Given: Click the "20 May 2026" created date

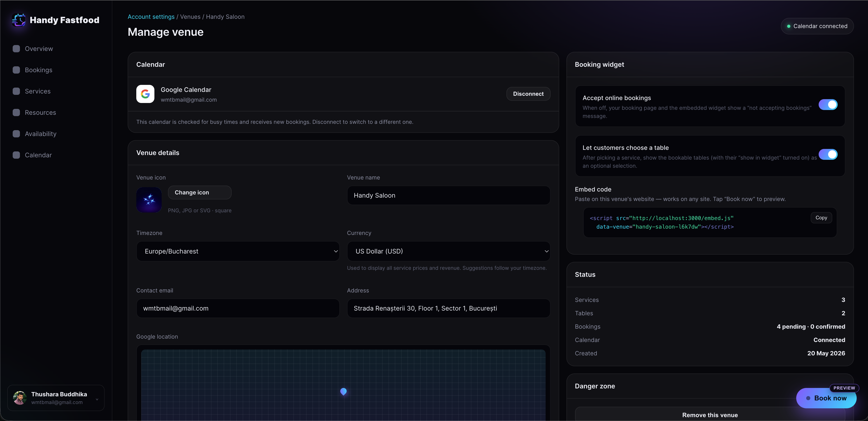Looking at the screenshot, I should tap(826, 353).
